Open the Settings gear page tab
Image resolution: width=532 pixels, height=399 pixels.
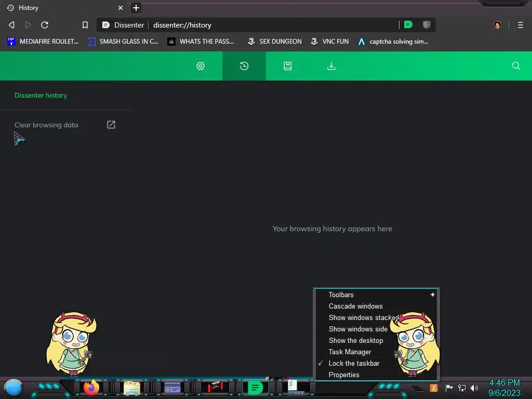point(201,66)
